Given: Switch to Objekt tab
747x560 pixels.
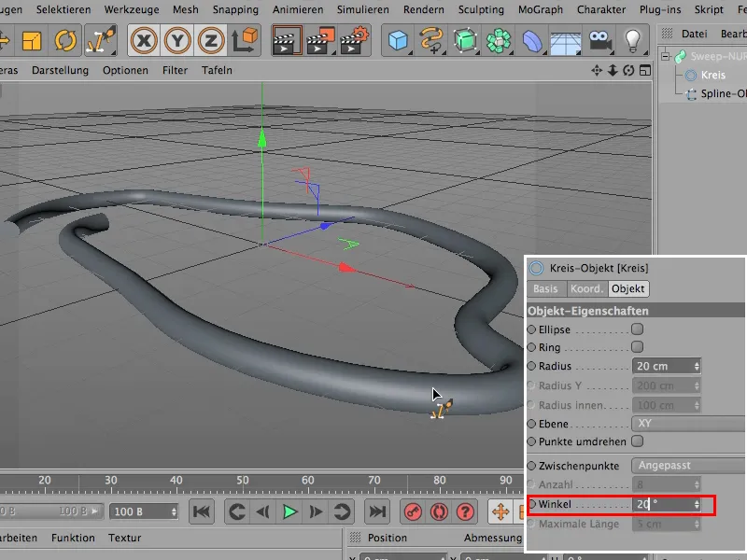Looking at the screenshot, I should coord(628,288).
